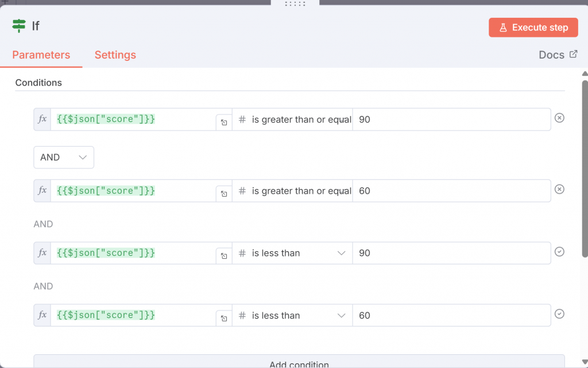Click the external link icon next to Docs
This screenshot has height=368, width=588.
coord(574,54)
